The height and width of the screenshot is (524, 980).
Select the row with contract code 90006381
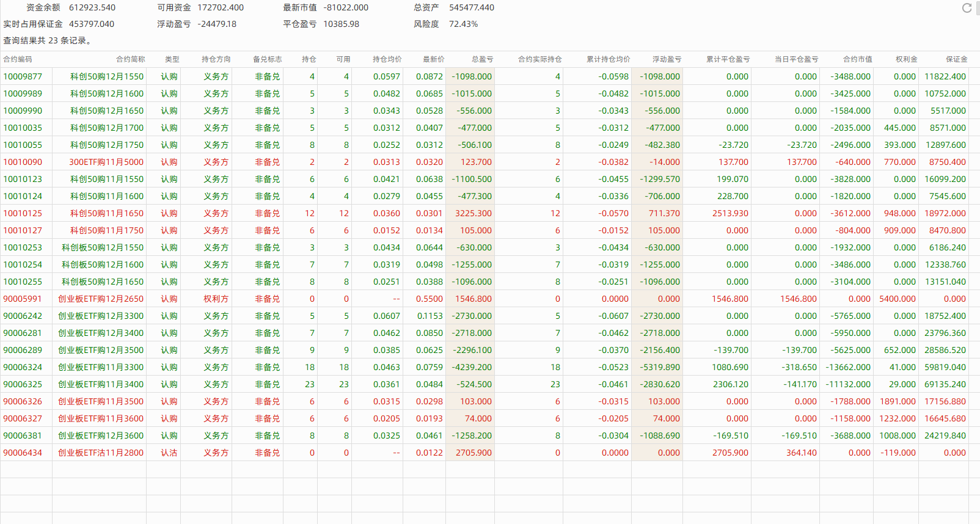coord(23,435)
